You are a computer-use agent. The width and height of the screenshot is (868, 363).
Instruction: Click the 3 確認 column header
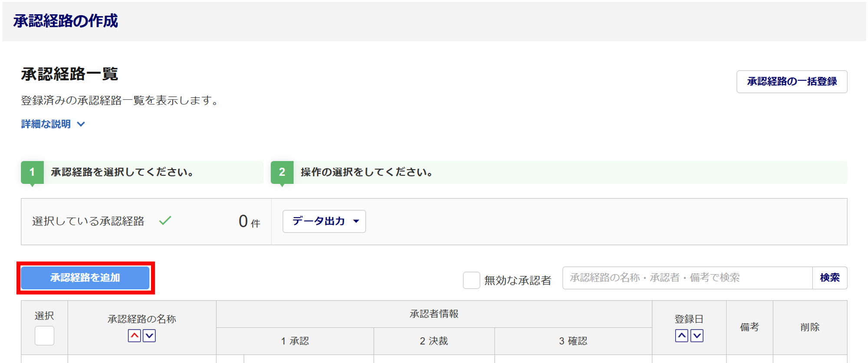tap(573, 341)
